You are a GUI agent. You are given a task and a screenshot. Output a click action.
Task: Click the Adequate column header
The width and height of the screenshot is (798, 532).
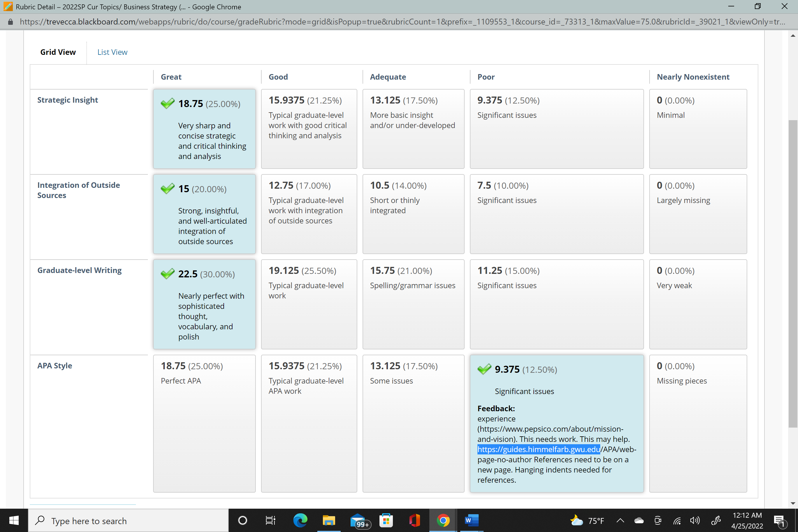coord(388,77)
